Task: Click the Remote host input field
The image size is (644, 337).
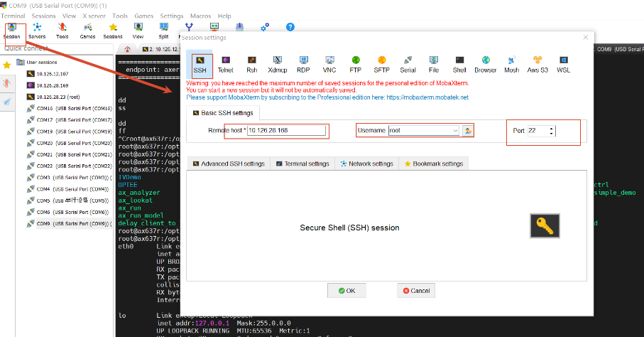Action: pos(286,130)
